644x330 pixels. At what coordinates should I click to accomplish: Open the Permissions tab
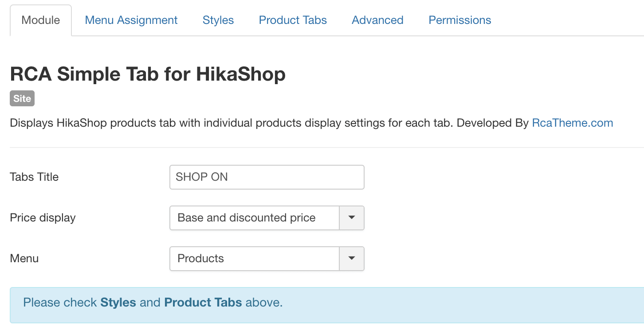pos(460,20)
